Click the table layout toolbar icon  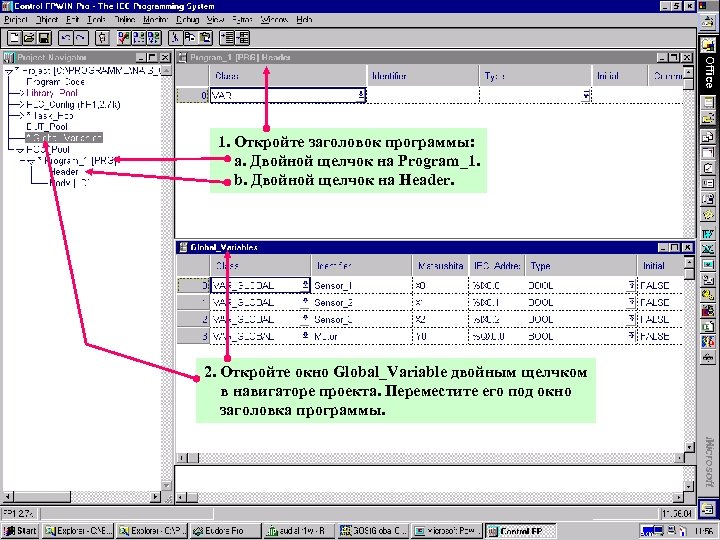coord(242,38)
